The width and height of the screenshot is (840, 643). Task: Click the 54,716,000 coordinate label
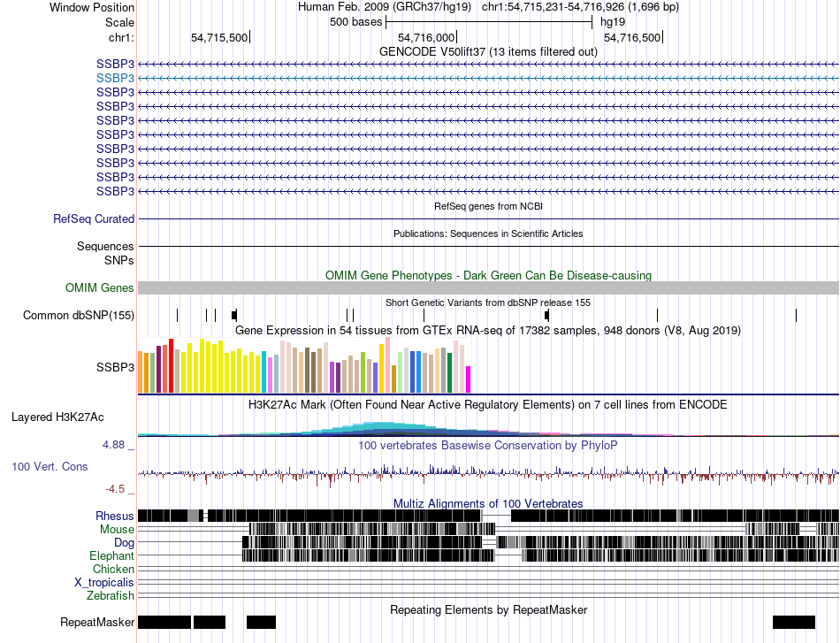pyautogui.click(x=426, y=37)
